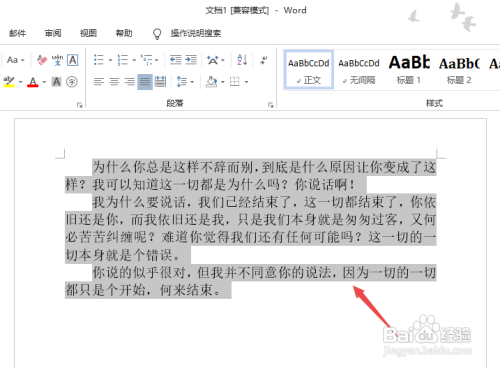Open the Phonetic Guide (wén) tool

click(57, 60)
